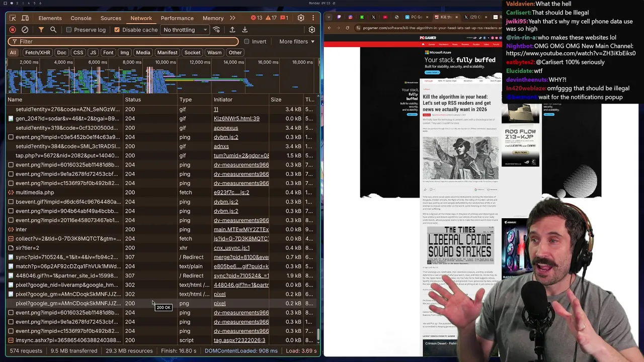Image resolution: width=644 pixels, height=362 pixels.
Task: Stop recording the network log
Action: click(13, 30)
